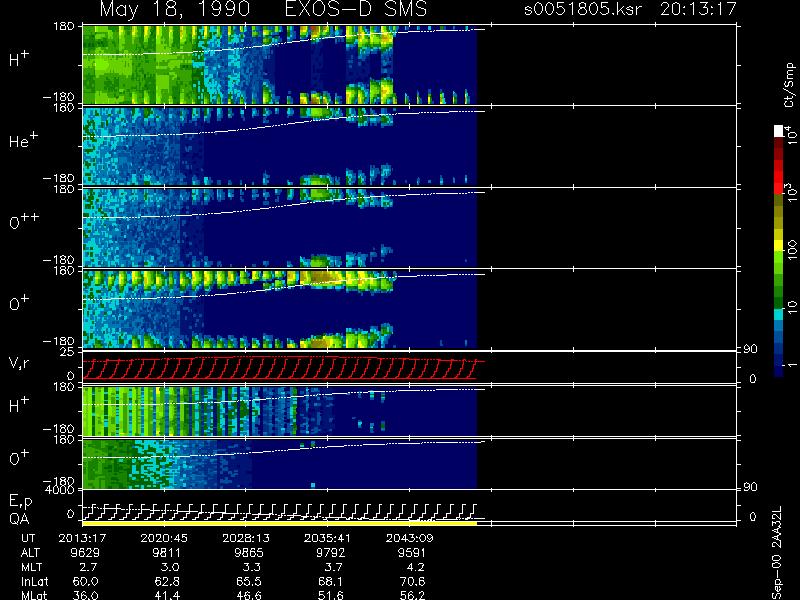800x600 pixels.
Task: Click the "V,r" panel label
Action: click(19, 363)
